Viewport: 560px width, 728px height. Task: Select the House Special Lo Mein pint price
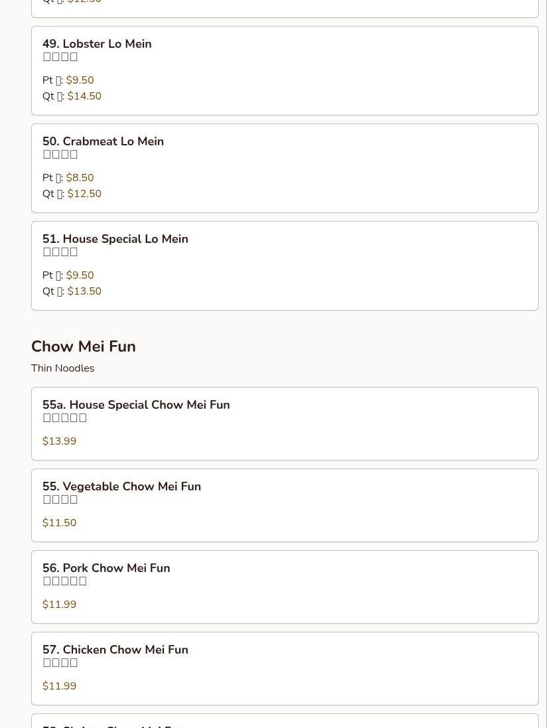click(80, 275)
